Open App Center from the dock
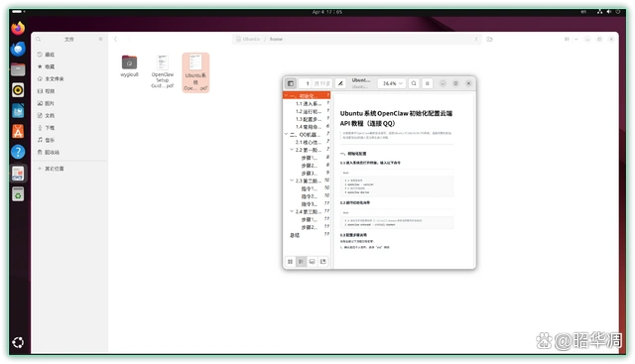 pyautogui.click(x=18, y=132)
